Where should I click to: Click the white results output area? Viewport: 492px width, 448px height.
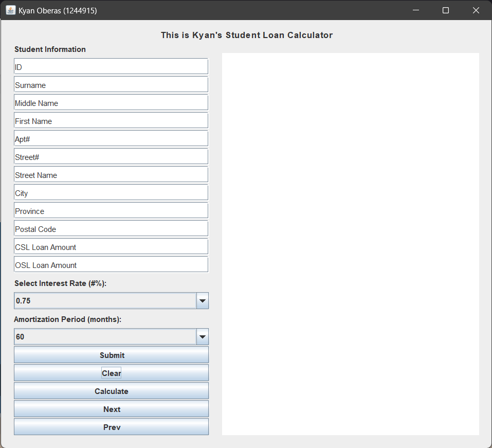pyautogui.click(x=350, y=244)
